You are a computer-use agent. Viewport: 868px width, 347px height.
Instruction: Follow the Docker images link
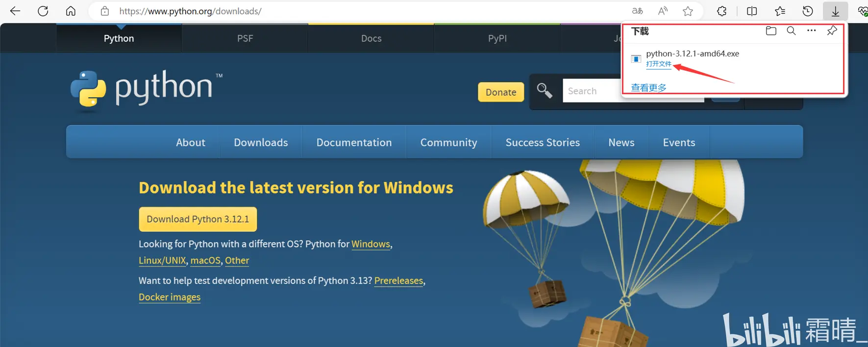click(170, 297)
